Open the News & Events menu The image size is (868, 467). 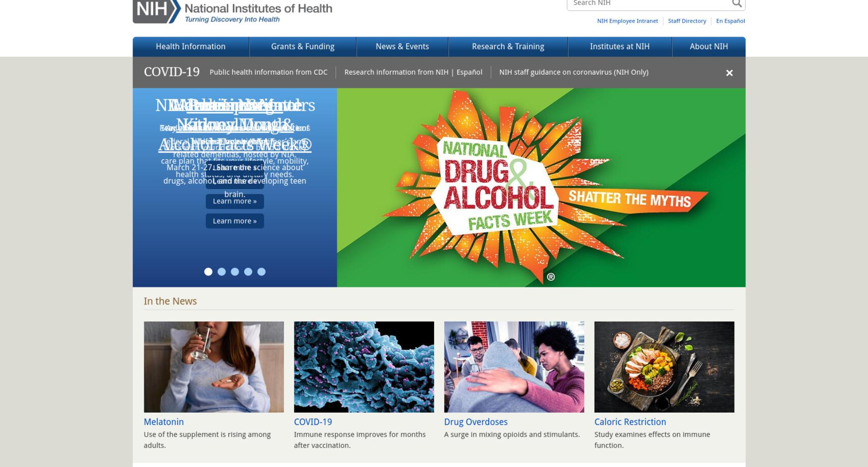tap(402, 47)
